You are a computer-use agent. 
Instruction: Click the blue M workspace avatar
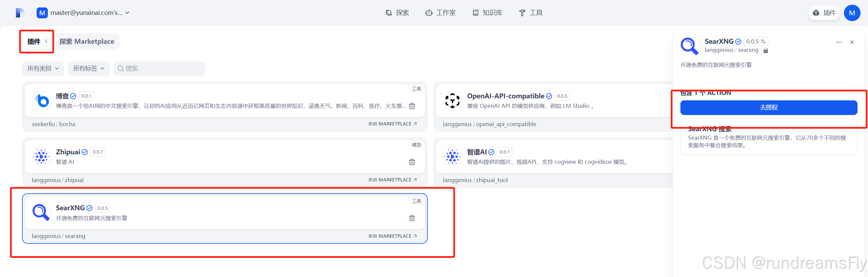point(42,13)
